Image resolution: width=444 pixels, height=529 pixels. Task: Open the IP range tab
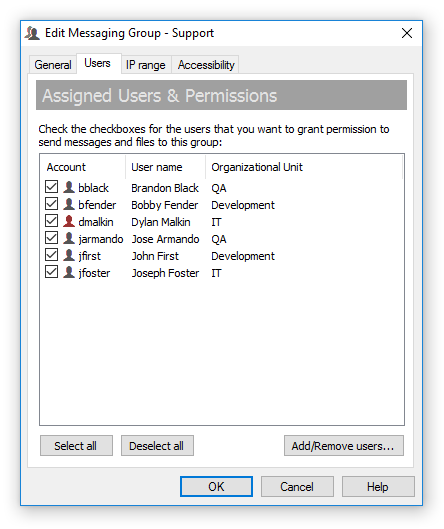(146, 65)
